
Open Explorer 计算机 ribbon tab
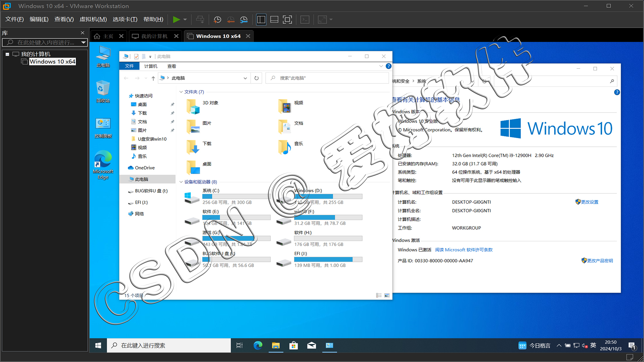151,66
